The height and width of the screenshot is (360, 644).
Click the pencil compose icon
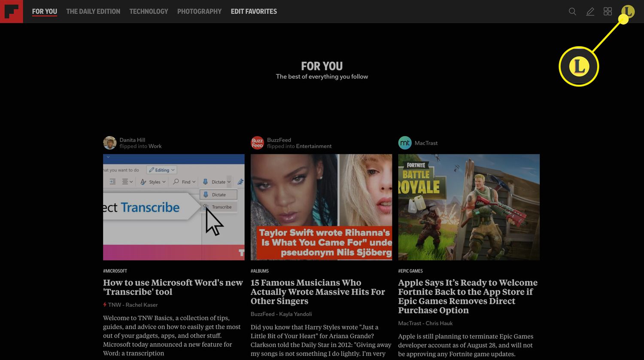point(590,12)
